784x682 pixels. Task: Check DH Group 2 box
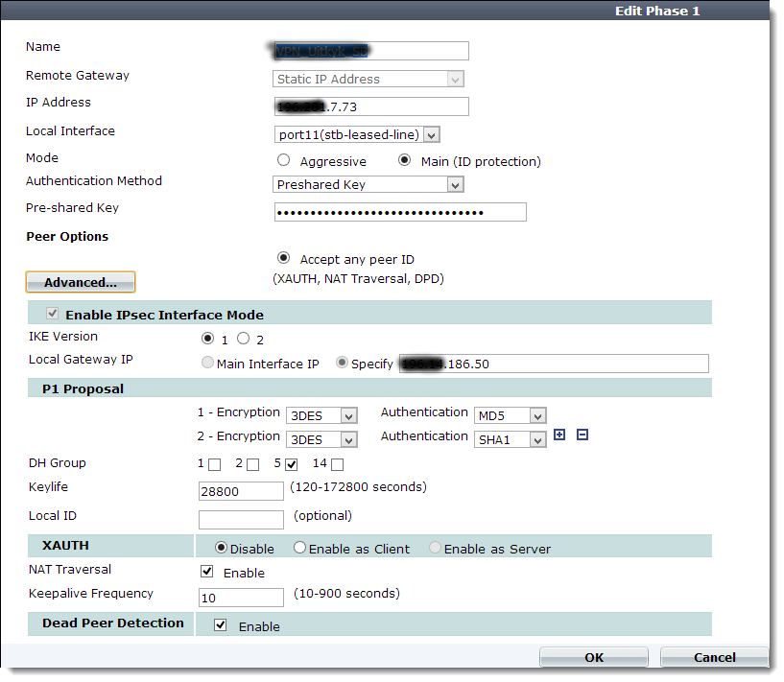253,464
